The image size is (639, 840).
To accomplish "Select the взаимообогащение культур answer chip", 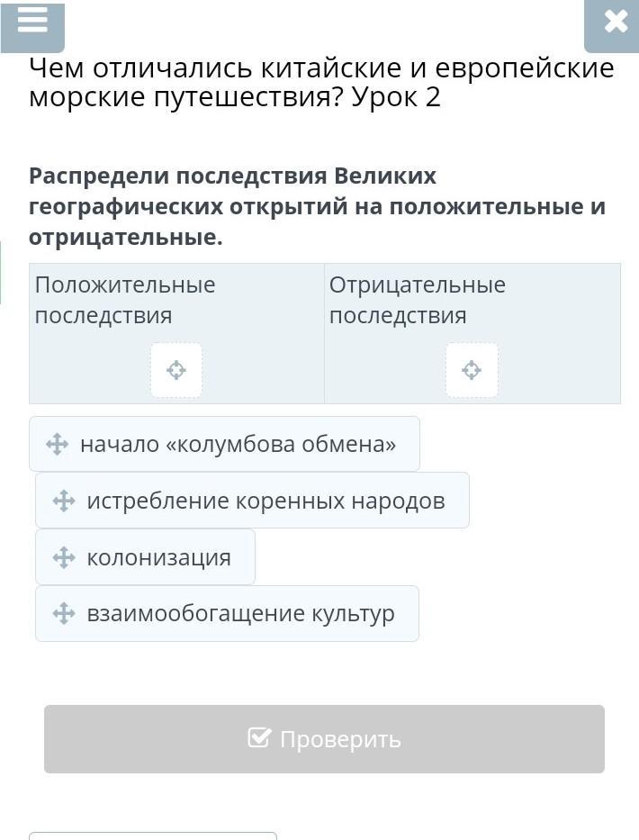I will (x=227, y=613).
